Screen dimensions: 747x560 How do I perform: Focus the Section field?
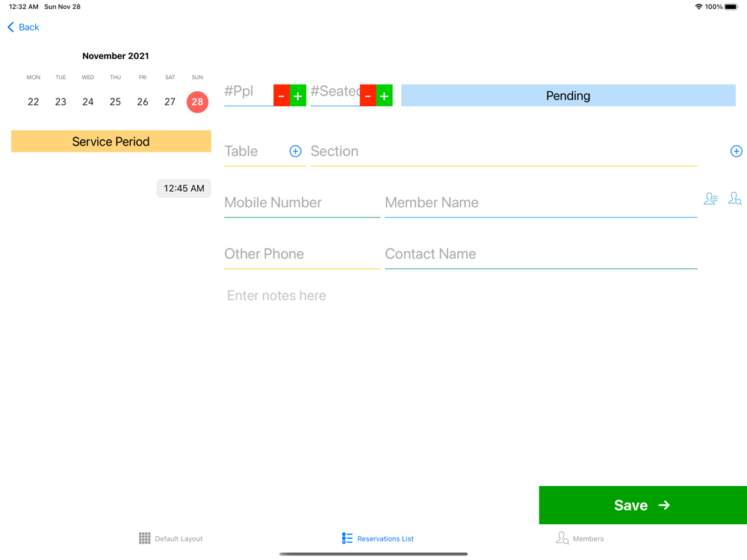(504, 152)
